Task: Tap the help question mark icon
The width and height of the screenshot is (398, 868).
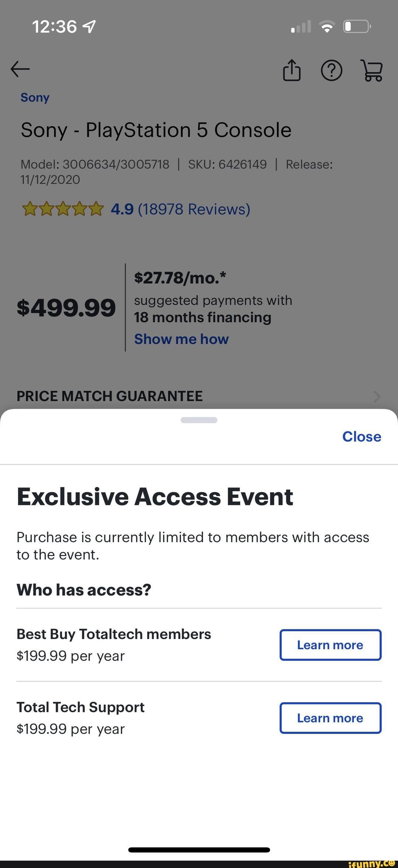Action: [x=332, y=70]
